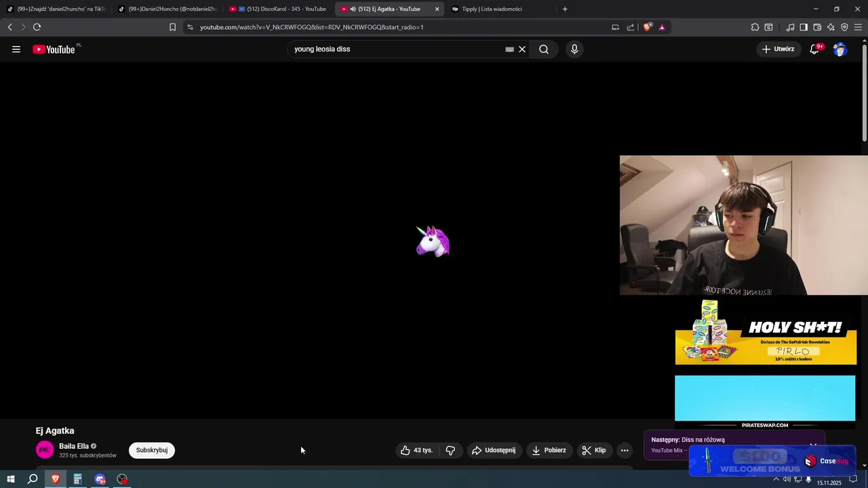Switch to Daniel2Huncho TikTok profile tab
The image size is (868, 488).
click(167, 9)
